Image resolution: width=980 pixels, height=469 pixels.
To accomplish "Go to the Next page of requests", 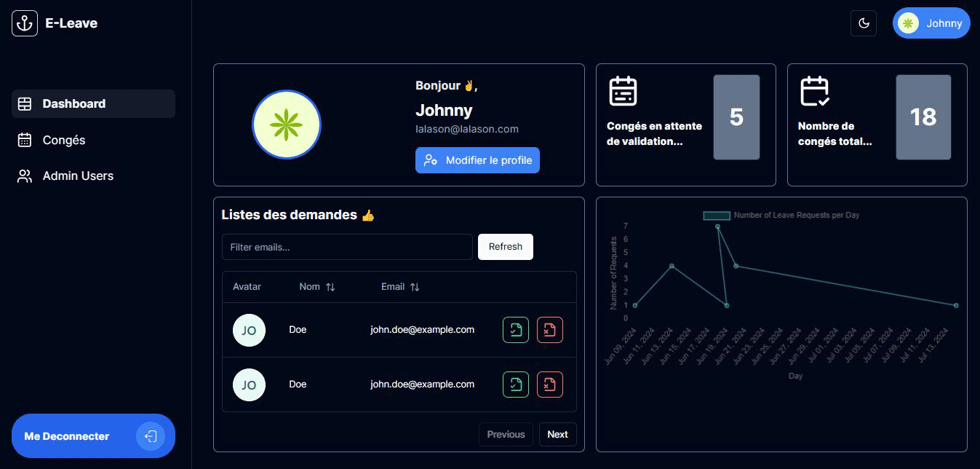I will click(x=557, y=434).
